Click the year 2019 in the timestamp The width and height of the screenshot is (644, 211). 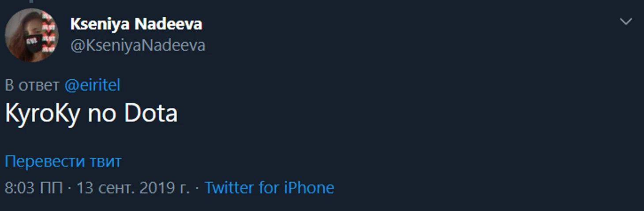(157, 188)
